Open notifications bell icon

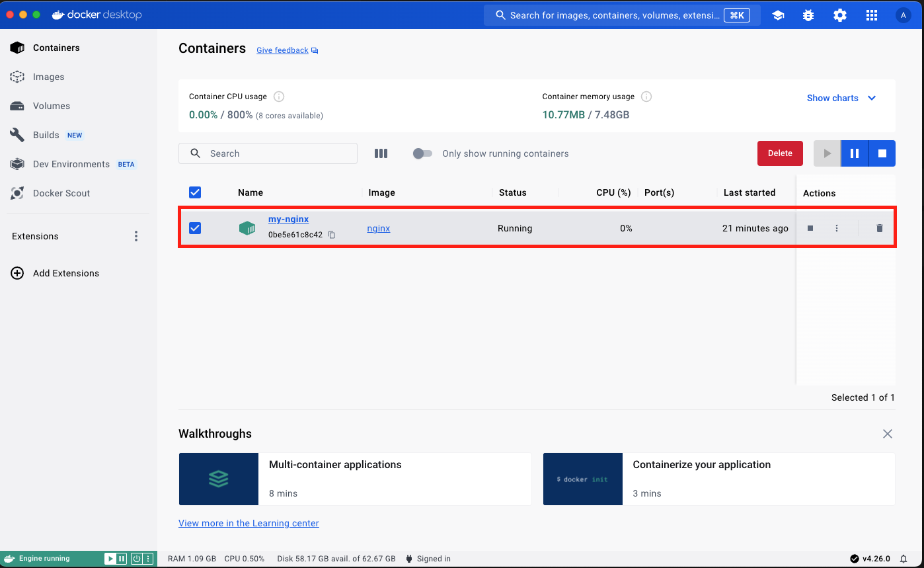pos(904,559)
